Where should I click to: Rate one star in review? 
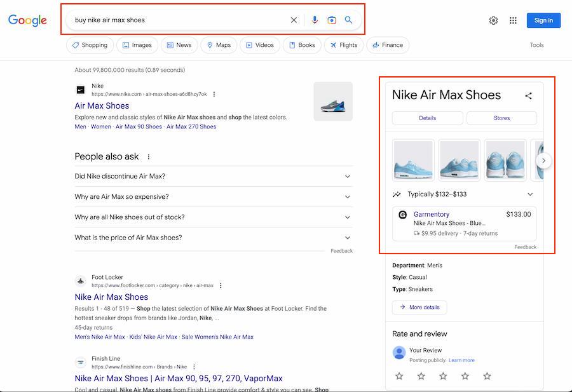click(x=399, y=376)
